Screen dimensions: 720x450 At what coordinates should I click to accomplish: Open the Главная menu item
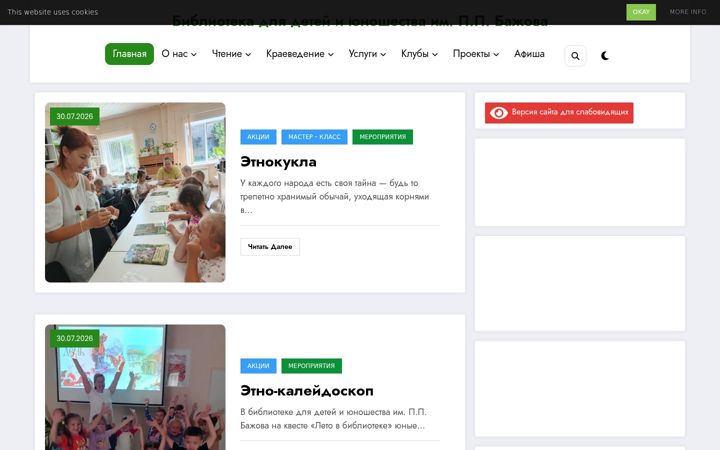click(x=129, y=54)
